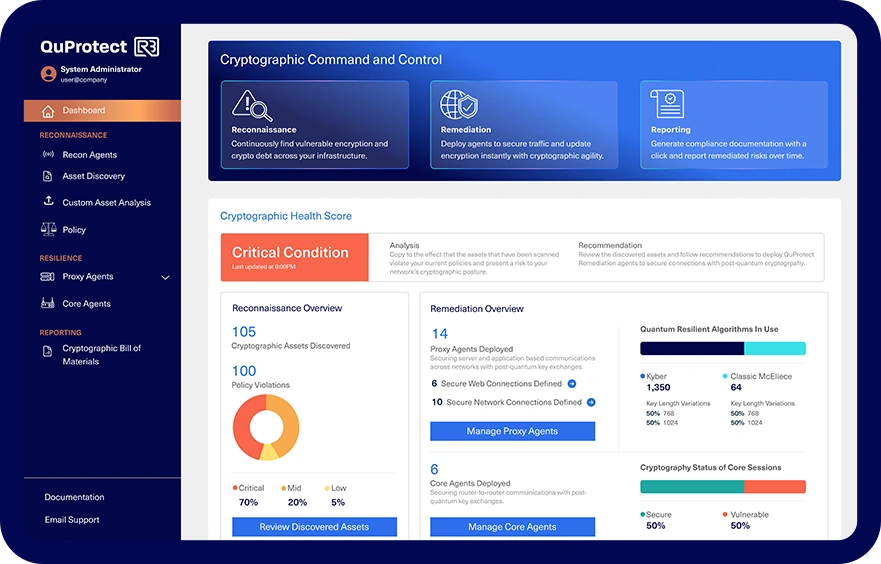Click the Remediation globe shield icon

(458, 104)
